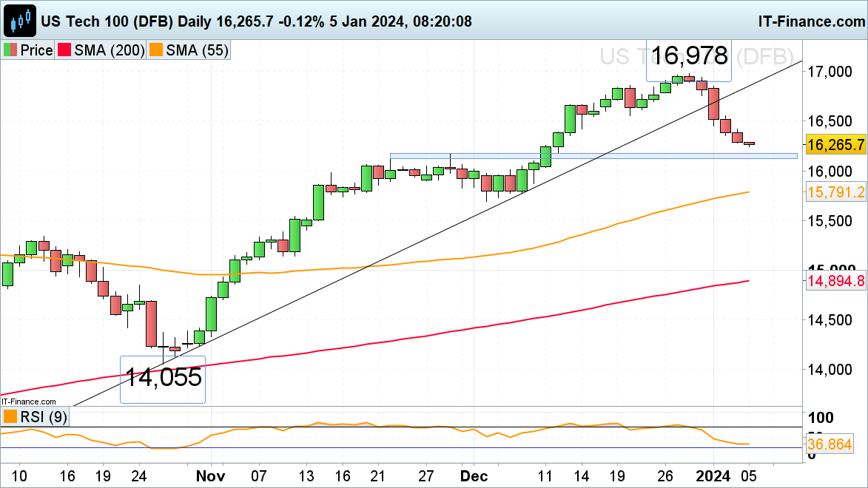Click the latest candlestick at 05 January
868x488 pixels.
[x=749, y=143]
